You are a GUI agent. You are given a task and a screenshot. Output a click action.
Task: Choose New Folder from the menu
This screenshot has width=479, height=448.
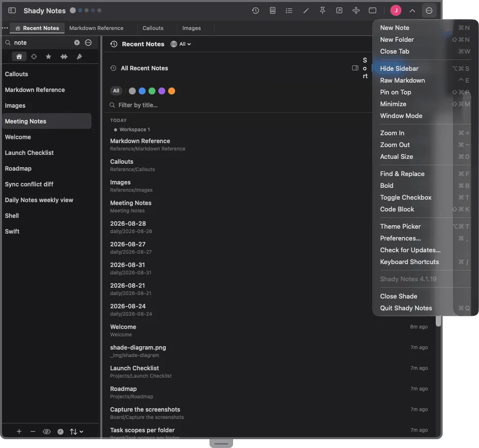424,40
